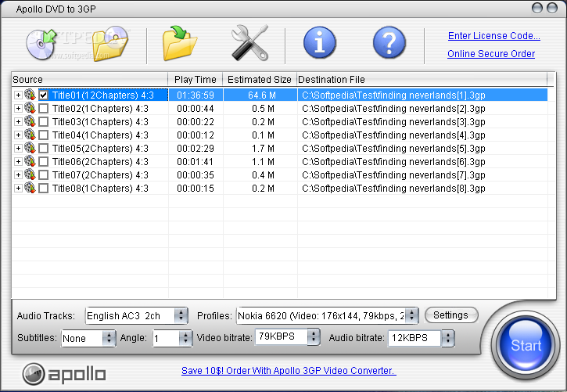Expand the Title08 tree node
Image resolution: width=567 pixels, height=392 pixels.
click(18, 189)
